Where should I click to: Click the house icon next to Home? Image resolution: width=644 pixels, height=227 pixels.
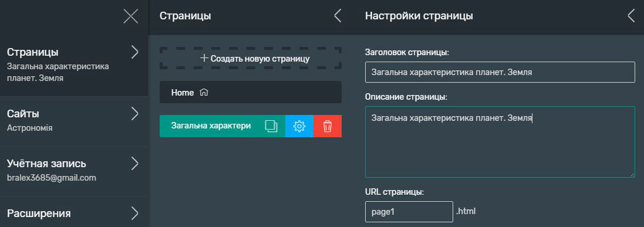[203, 93]
